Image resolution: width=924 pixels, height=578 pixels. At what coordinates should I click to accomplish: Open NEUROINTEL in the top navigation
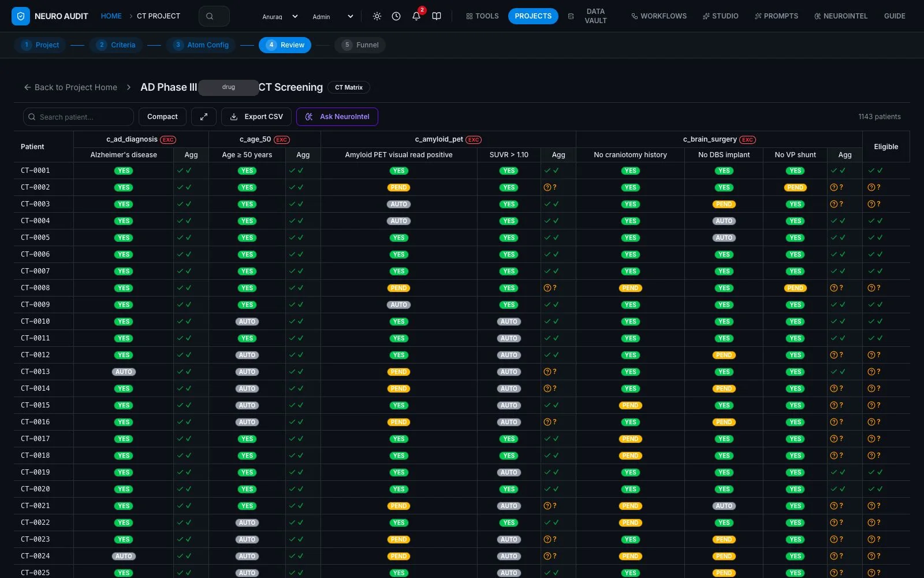(841, 16)
